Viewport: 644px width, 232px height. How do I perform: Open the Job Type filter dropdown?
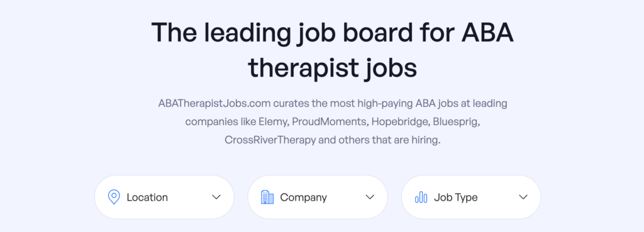(471, 197)
